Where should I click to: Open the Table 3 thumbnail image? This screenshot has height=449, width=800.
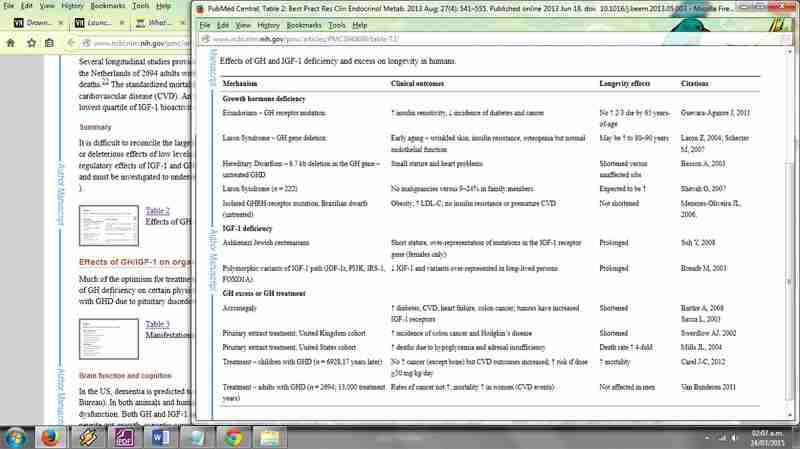click(109, 339)
